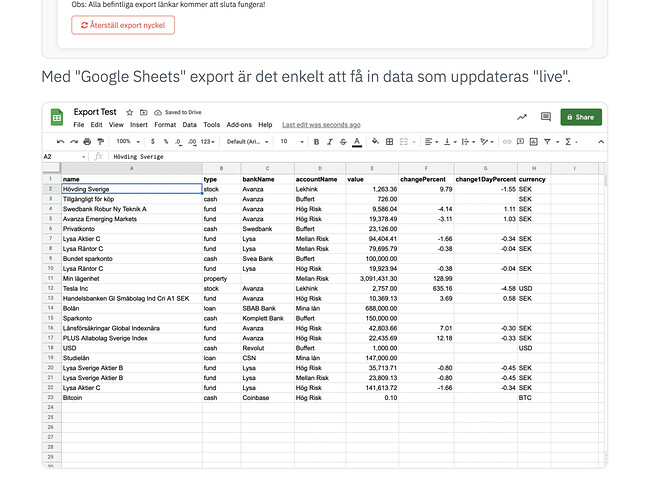The width and height of the screenshot is (649, 500).
Task: Open the activity trend arrow icon
Action: (x=522, y=117)
